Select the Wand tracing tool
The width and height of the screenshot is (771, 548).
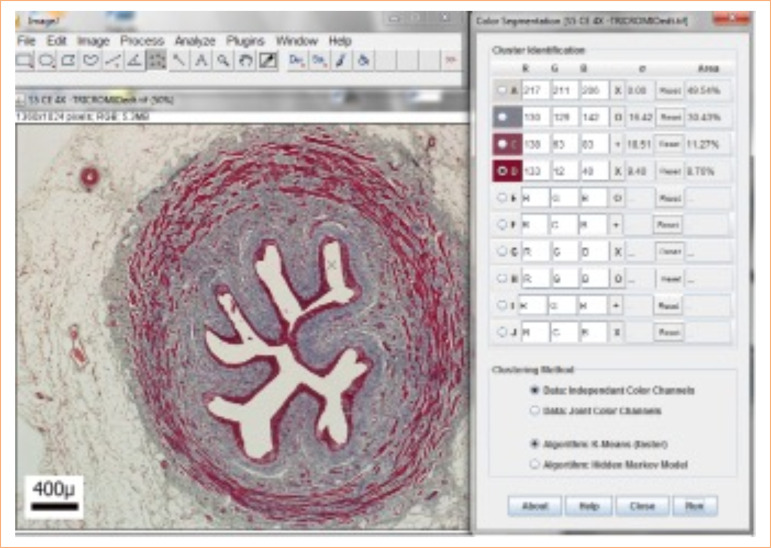(x=179, y=61)
